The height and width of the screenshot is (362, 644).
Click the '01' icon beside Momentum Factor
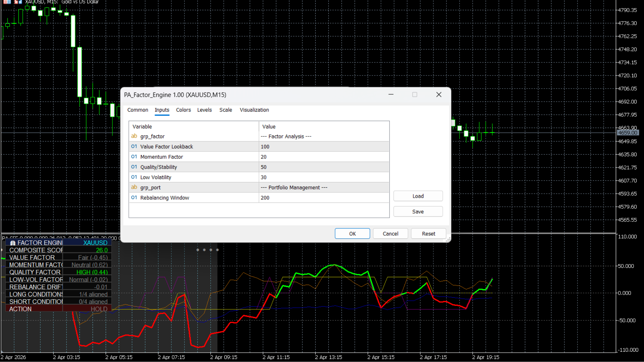[134, 157]
